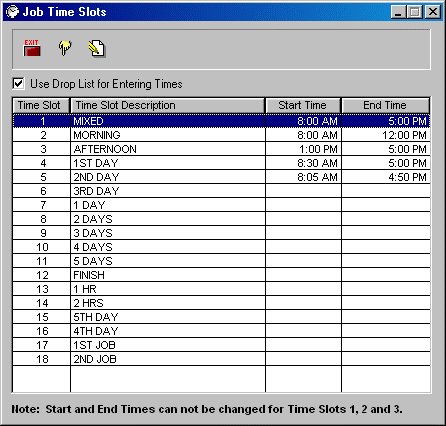Click the pencil and page edit icon
The height and width of the screenshot is (426, 446).
(x=97, y=49)
